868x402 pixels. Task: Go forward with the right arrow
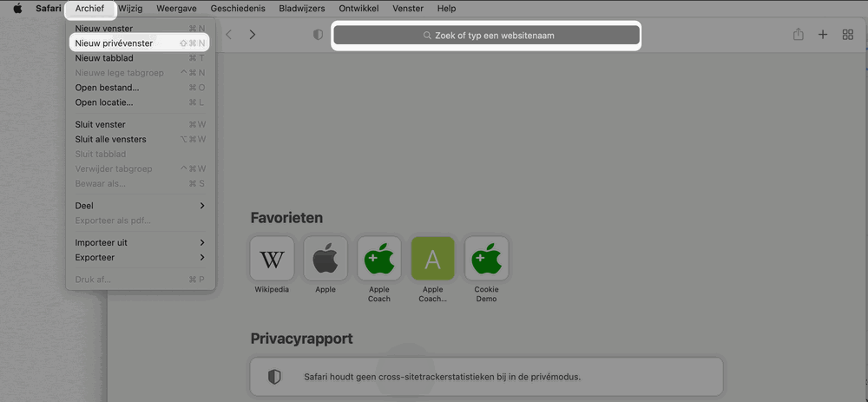253,35
